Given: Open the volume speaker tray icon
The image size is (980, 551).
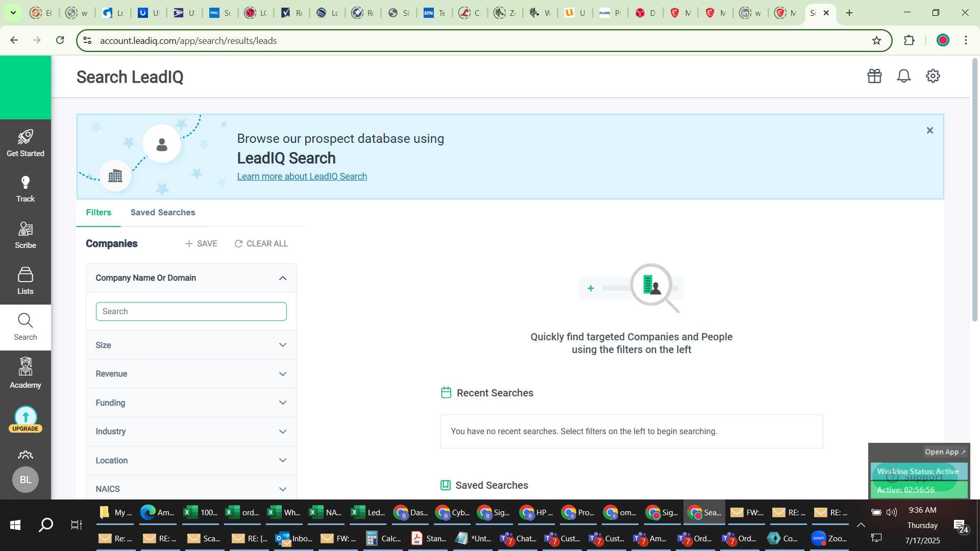Looking at the screenshot, I should 892,512.
